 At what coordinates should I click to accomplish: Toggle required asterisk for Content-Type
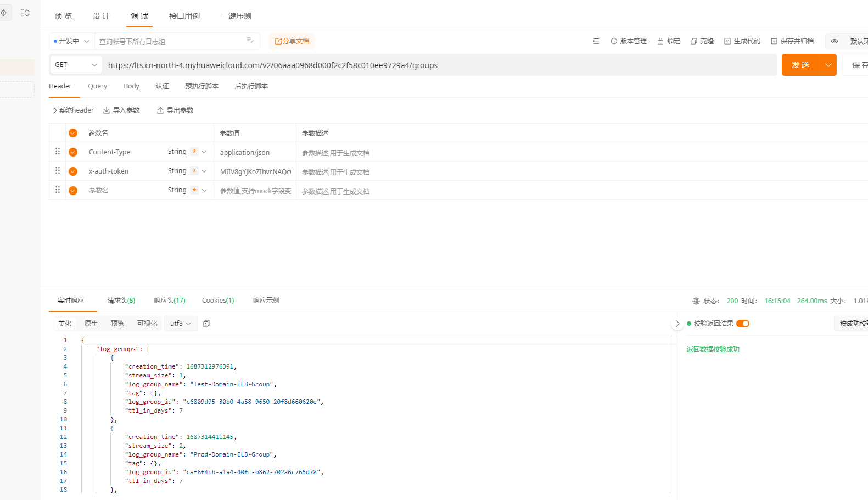coord(194,152)
